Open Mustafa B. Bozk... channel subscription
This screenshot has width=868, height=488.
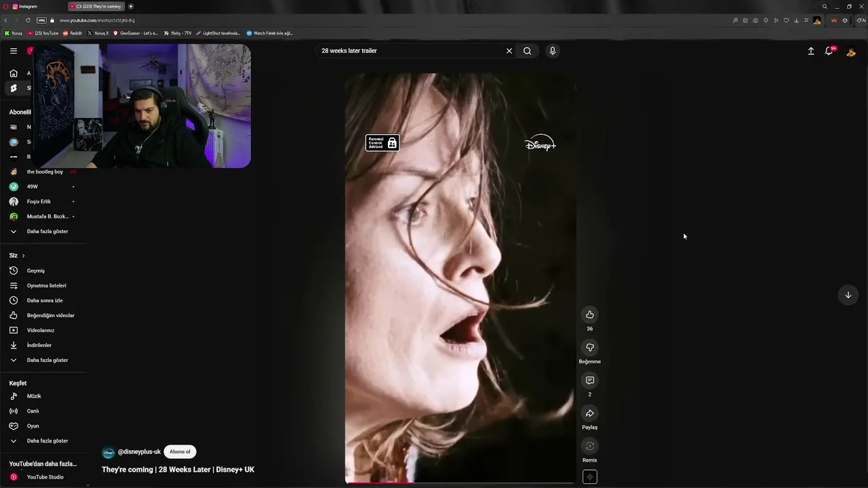43,216
